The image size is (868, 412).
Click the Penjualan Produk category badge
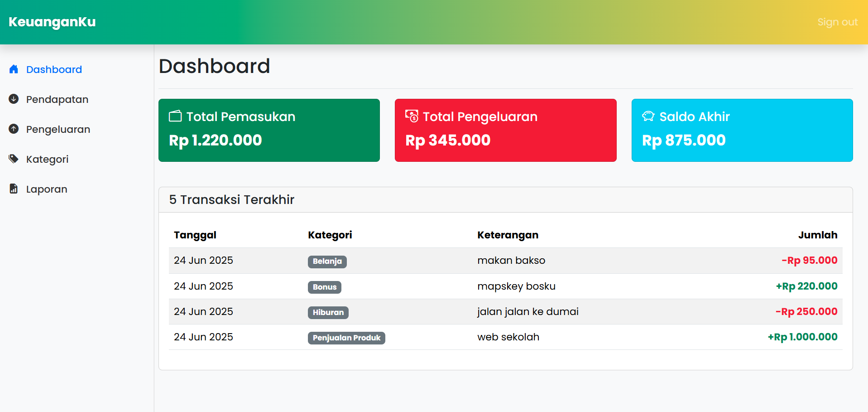(346, 338)
